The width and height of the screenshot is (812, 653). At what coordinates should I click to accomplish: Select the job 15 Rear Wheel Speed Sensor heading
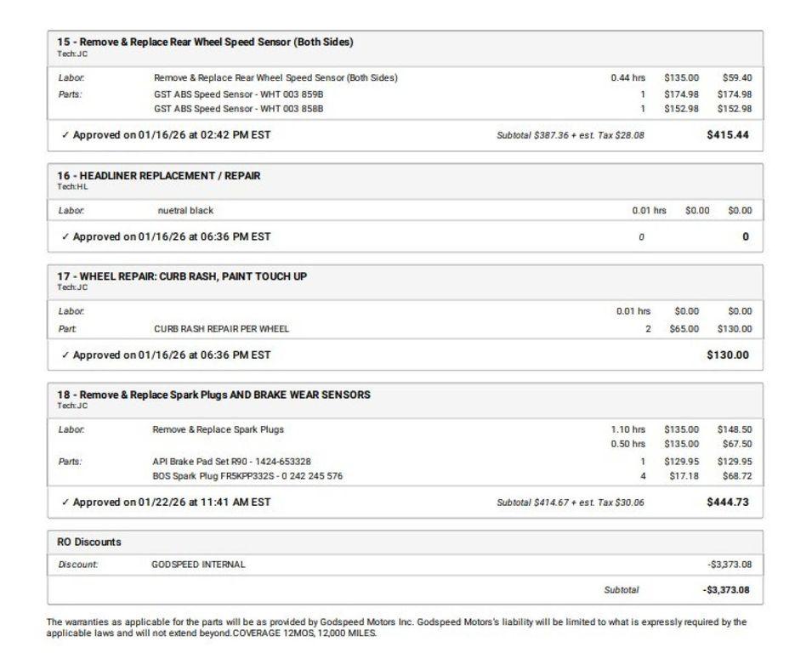pos(205,42)
